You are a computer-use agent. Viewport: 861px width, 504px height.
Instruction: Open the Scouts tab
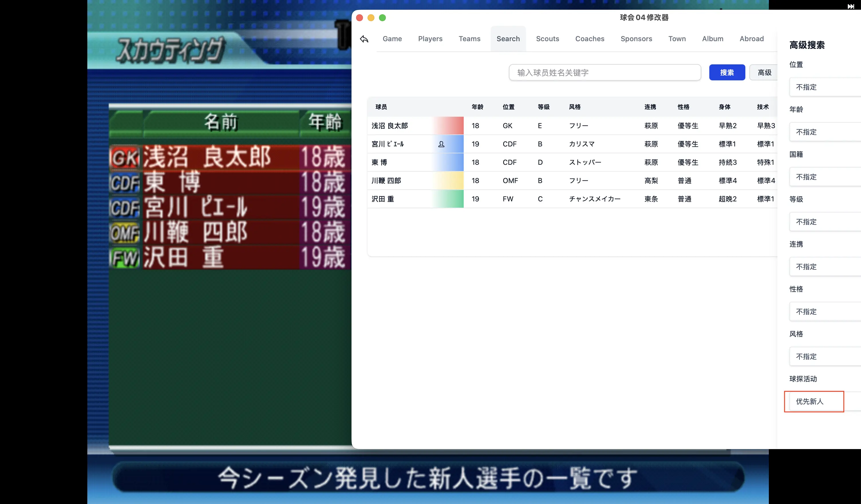(x=547, y=39)
